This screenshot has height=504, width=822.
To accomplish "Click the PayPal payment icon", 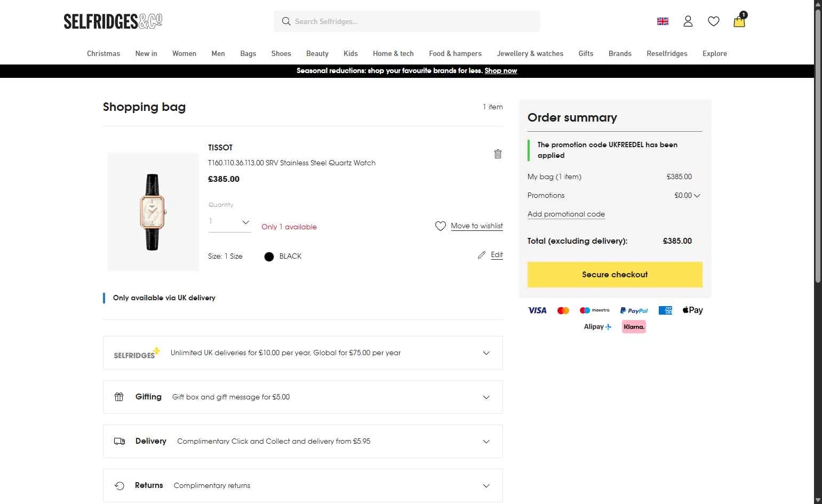I will pos(634,310).
